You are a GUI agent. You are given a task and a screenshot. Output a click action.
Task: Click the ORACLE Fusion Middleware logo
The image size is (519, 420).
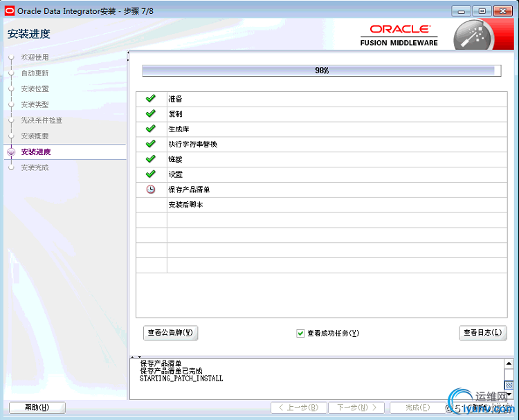[399, 35]
